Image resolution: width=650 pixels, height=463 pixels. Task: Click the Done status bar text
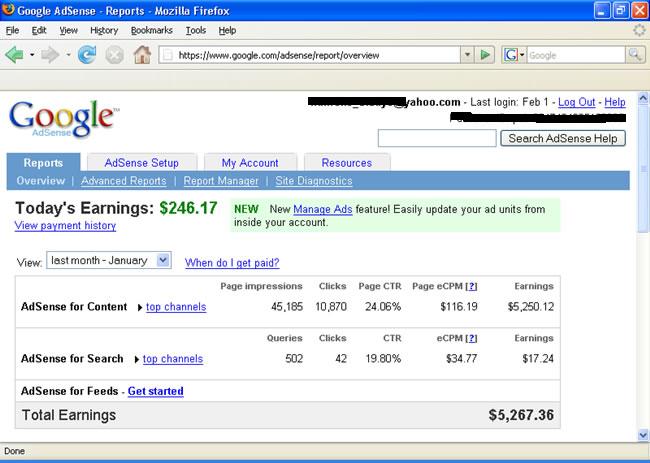15,451
